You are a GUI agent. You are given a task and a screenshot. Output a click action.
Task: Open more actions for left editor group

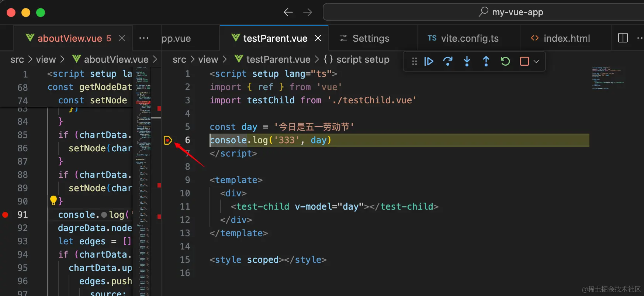point(144,38)
